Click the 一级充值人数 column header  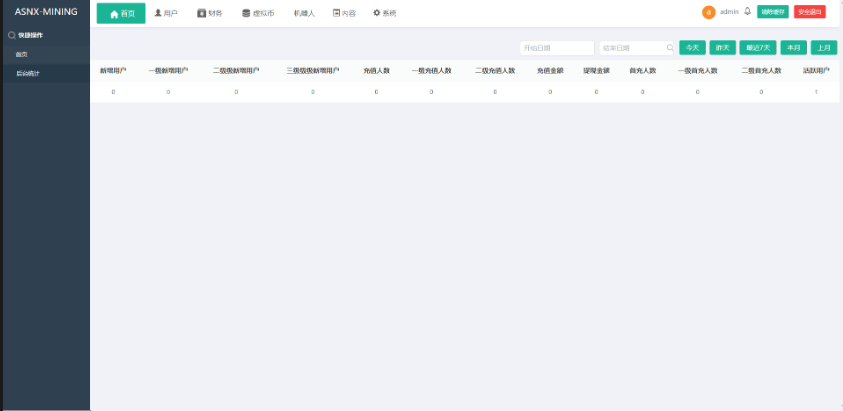point(431,70)
